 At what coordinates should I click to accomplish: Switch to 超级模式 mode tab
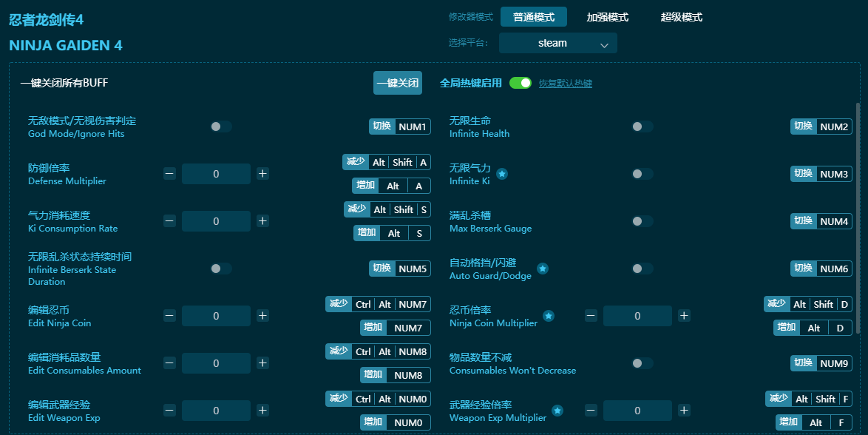[x=682, y=17]
